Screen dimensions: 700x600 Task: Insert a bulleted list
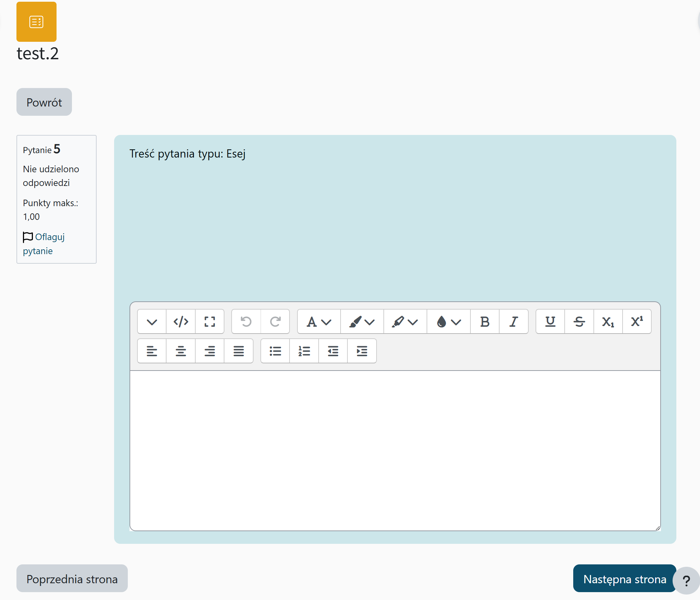[275, 351]
